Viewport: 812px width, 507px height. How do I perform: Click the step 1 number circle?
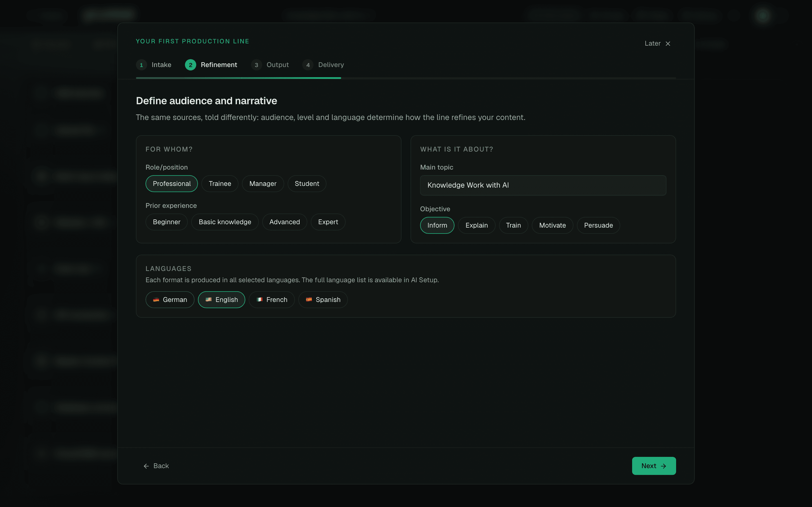coord(141,65)
